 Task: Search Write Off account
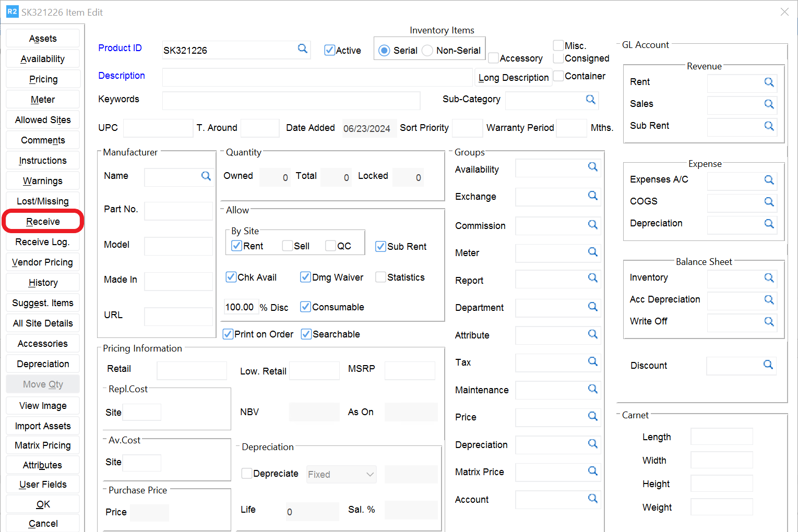point(769,322)
